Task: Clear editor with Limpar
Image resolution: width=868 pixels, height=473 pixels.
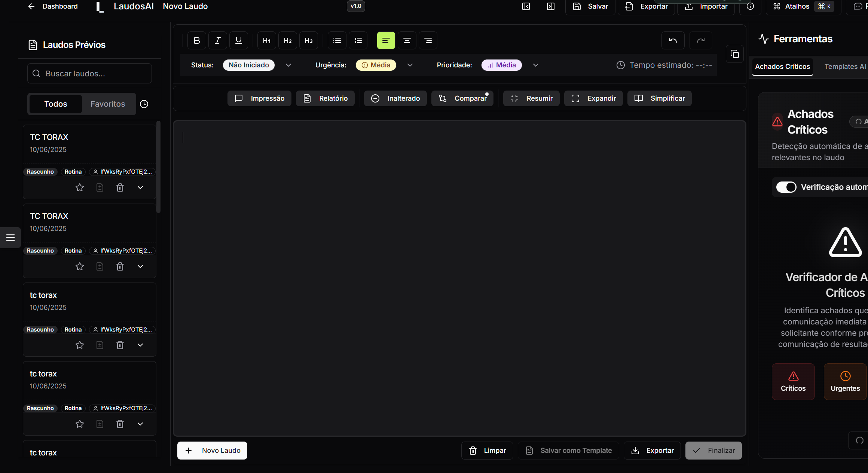Action: coord(487,451)
